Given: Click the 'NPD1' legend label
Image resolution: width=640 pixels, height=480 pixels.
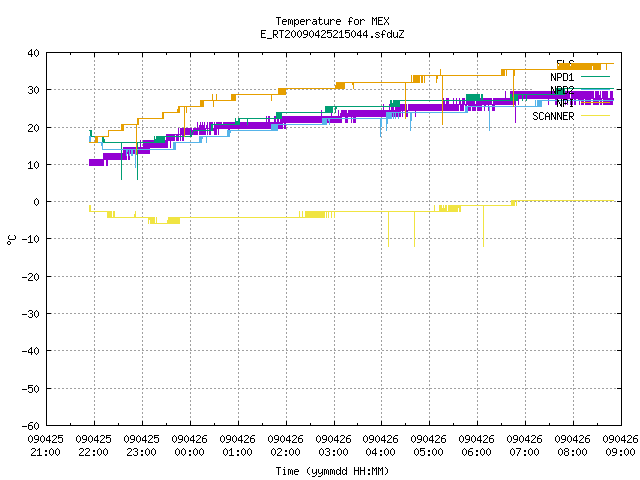Looking at the screenshot, I should coord(562,77).
